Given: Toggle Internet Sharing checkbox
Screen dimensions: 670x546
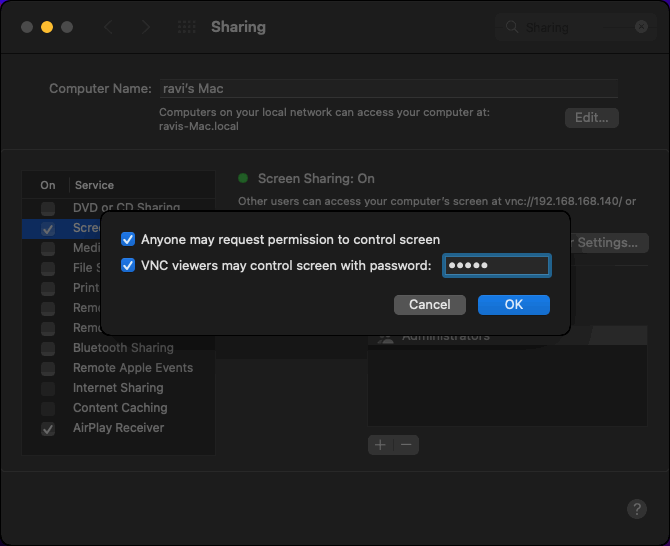Looking at the screenshot, I should click(48, 388).
